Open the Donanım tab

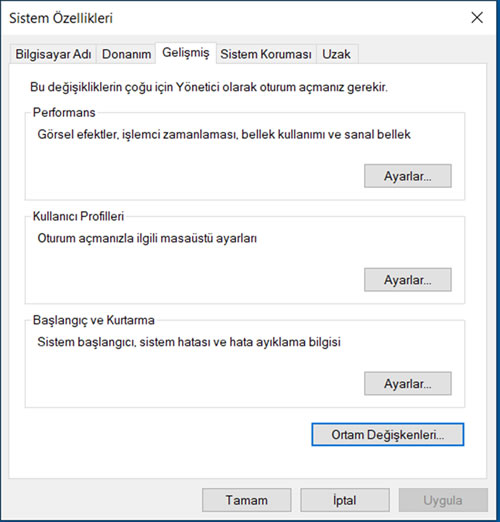126,54
